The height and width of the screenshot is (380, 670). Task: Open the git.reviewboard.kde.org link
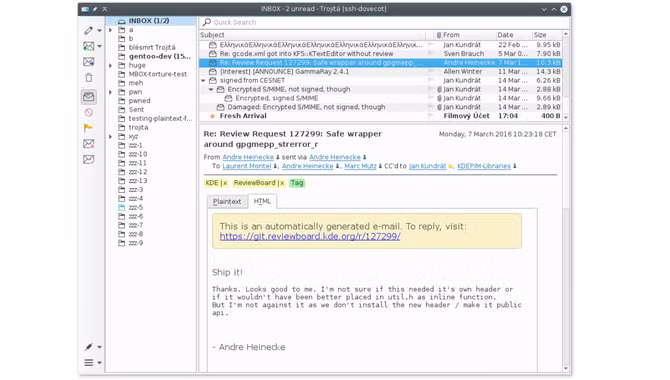(x=310, y=236)
